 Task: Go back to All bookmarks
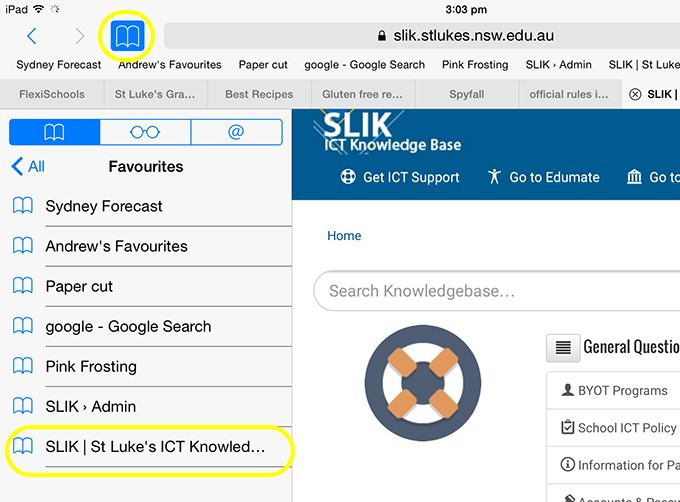coord(28,167)
